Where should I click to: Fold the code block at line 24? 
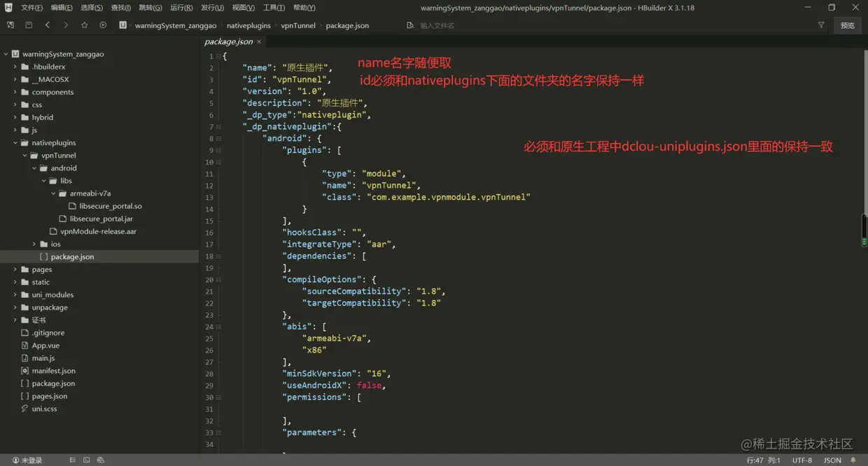(x=218, y=327)
